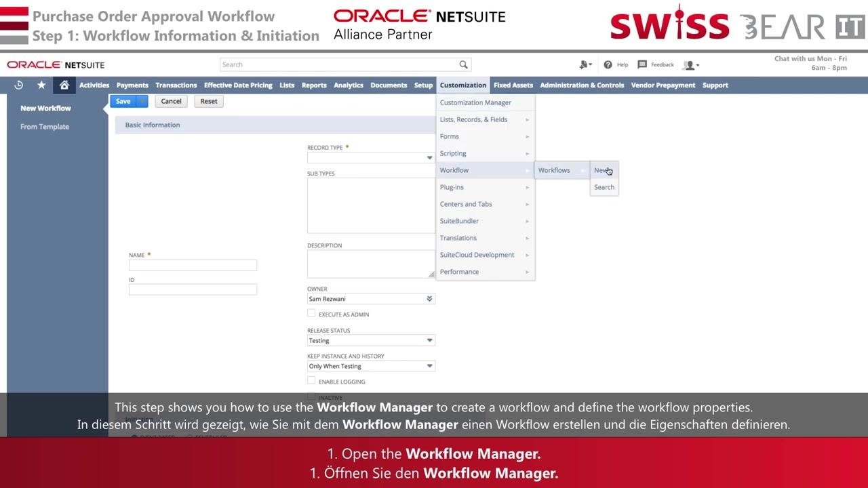Screen dimensions: 868x488
Task: Click the search magnifier icon
Action: [x=463, y=64]
